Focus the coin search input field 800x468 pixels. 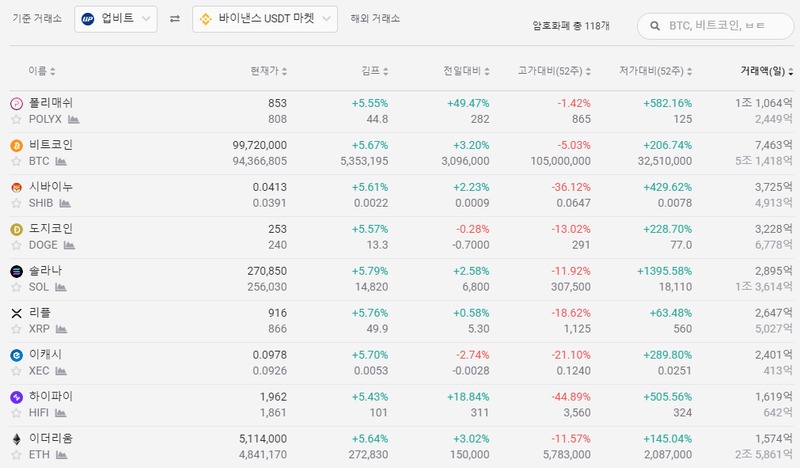click(x=715, y=26)
